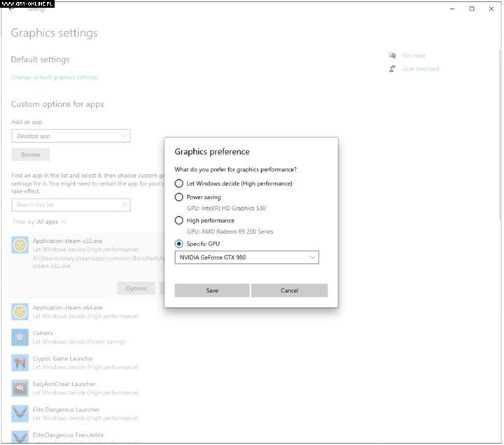The width and height of the screenshot is (504, 445).
Task: Click the Application-steam-x64.exe app icon
Action: click(20, 311)
